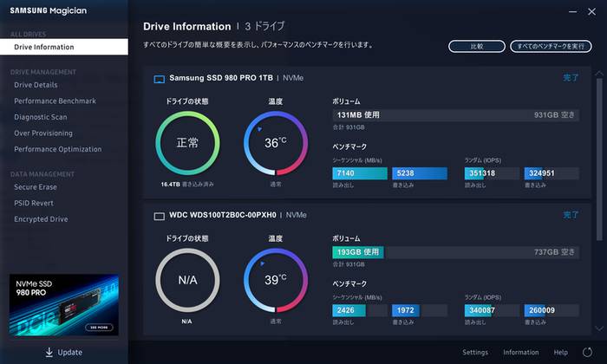607x364 pixels.
Task: Click the Samsung 980 PRO drive icon
Action: click(159, 79)
